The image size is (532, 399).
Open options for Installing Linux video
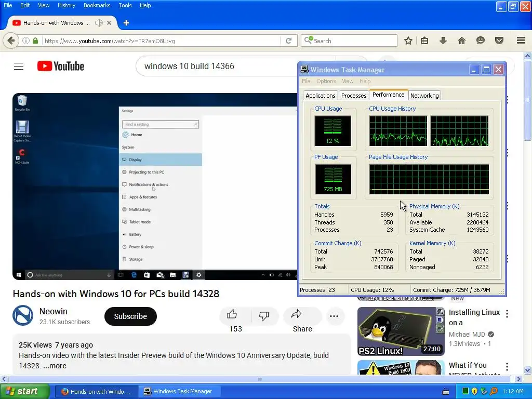point(507,314)
